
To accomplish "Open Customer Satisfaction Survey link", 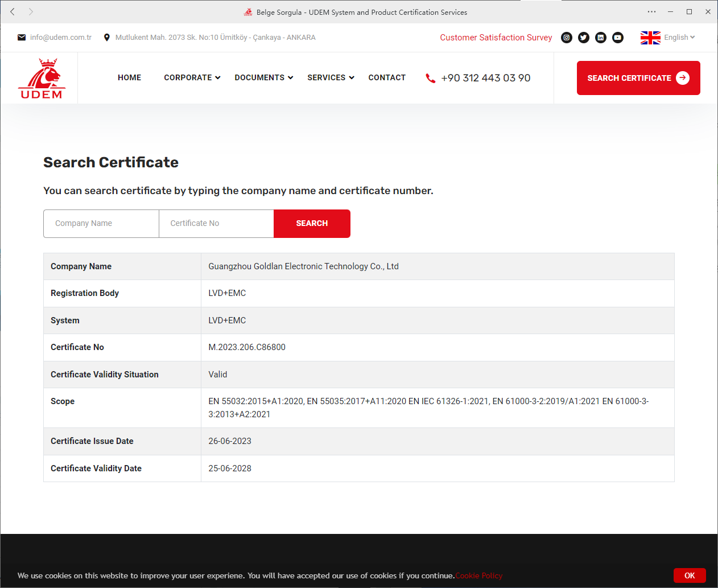I will click(496, 38).
